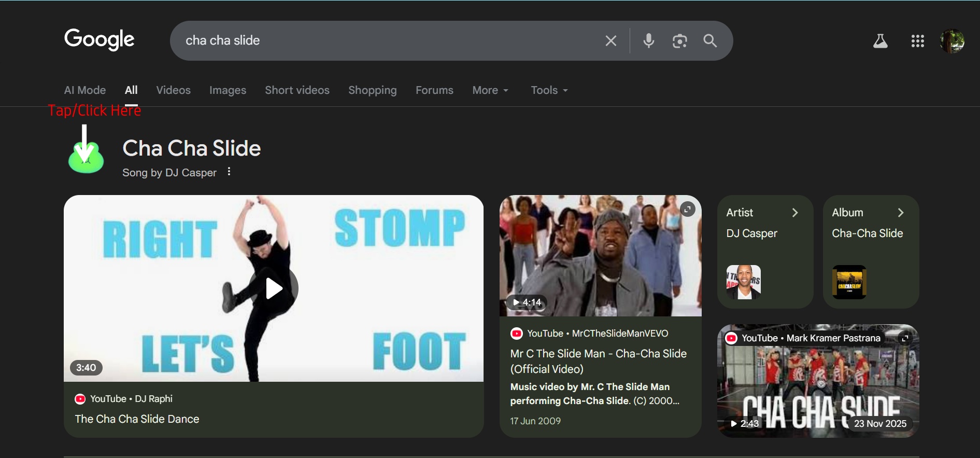
Task: Switch to the Videos tab
Action: 174,90
